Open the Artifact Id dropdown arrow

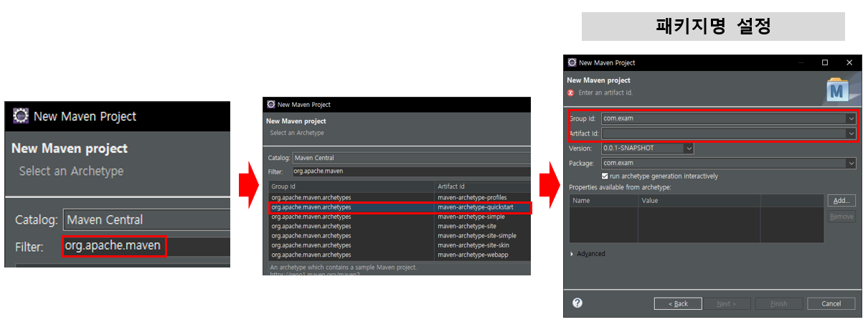(x=851, y=133)
